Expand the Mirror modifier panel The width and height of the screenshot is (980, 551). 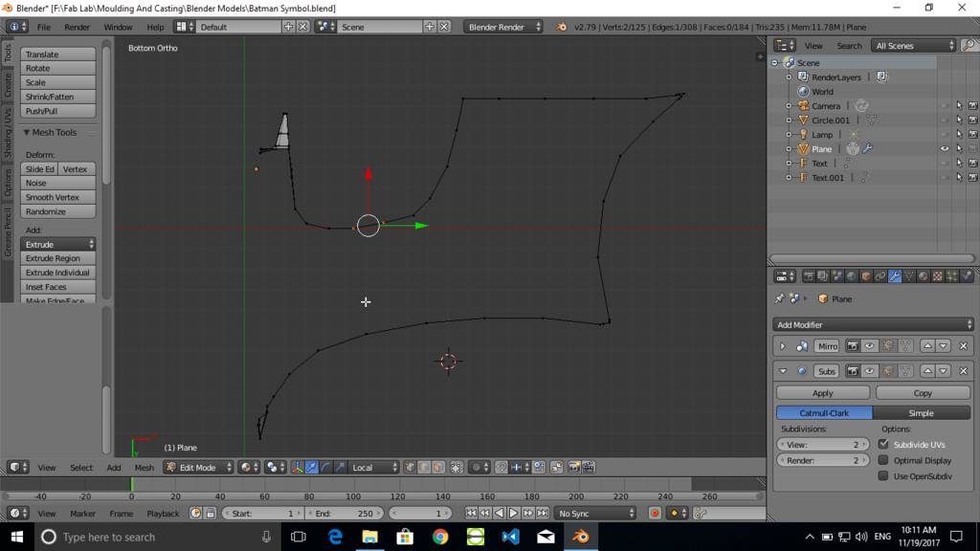point(783,346)
